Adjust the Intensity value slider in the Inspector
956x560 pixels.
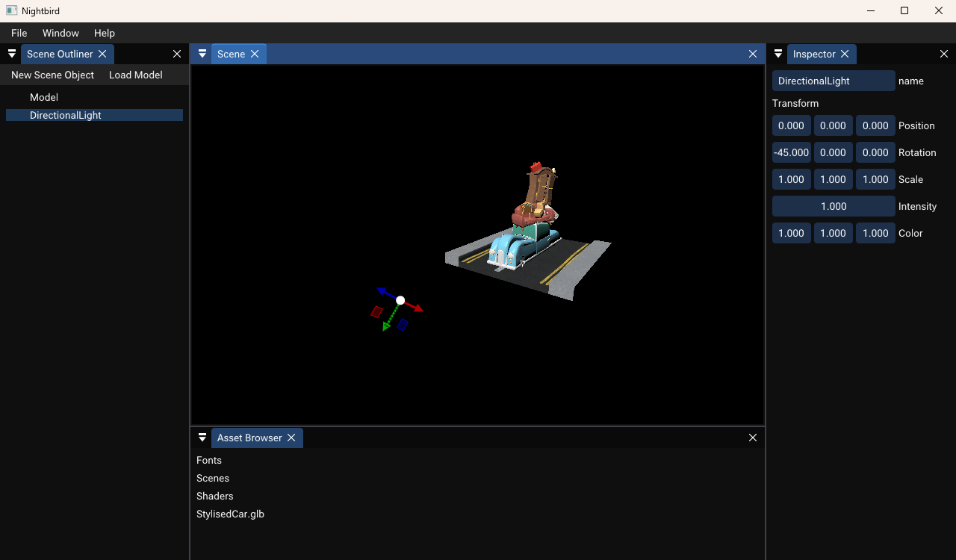coord(833,206)
